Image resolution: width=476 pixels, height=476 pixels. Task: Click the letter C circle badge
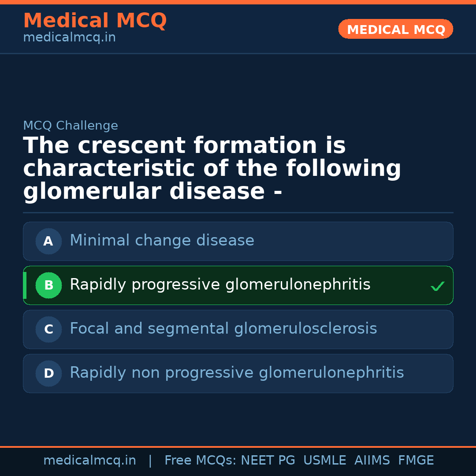[48, 329]
